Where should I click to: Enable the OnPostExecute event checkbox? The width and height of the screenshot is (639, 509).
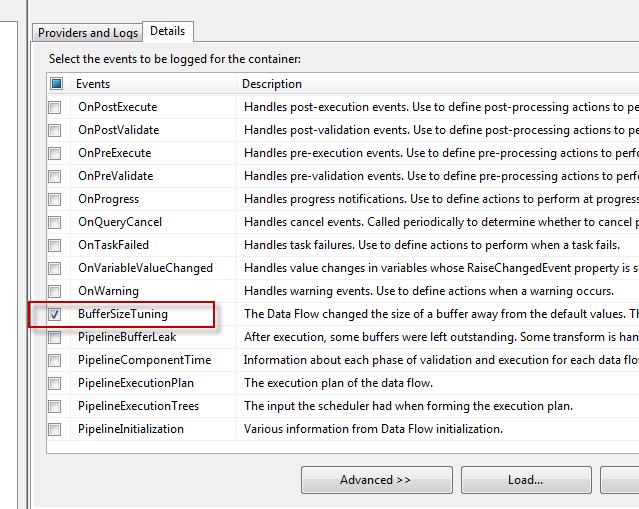(55, 107)
